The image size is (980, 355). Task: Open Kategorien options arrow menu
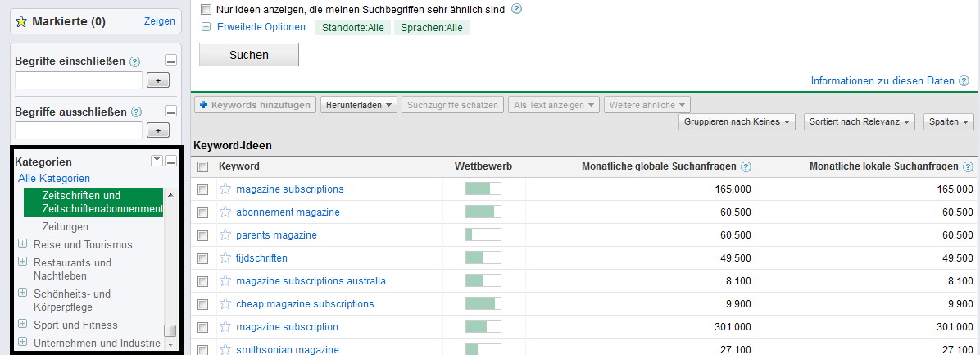(x=157, y=162)
